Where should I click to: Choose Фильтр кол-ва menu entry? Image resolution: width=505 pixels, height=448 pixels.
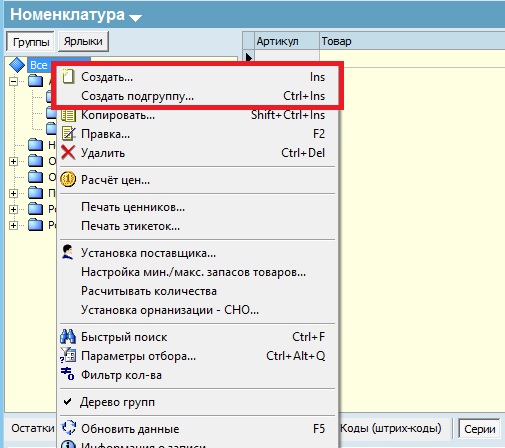coord(197,375)
